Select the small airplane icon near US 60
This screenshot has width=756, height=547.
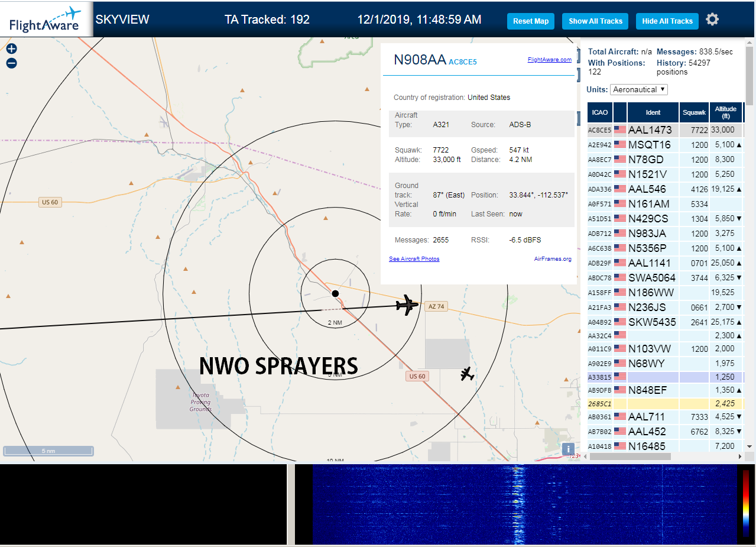click(467, 374)
